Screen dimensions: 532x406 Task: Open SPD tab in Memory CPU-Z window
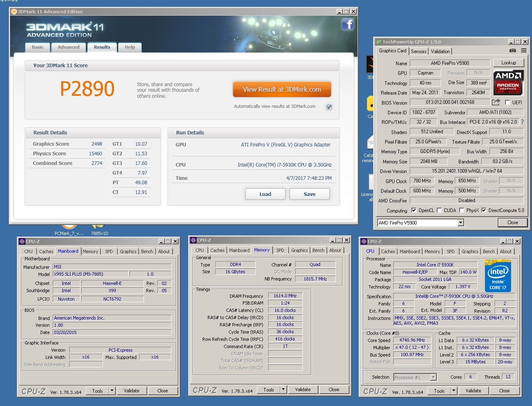[280, 250]
